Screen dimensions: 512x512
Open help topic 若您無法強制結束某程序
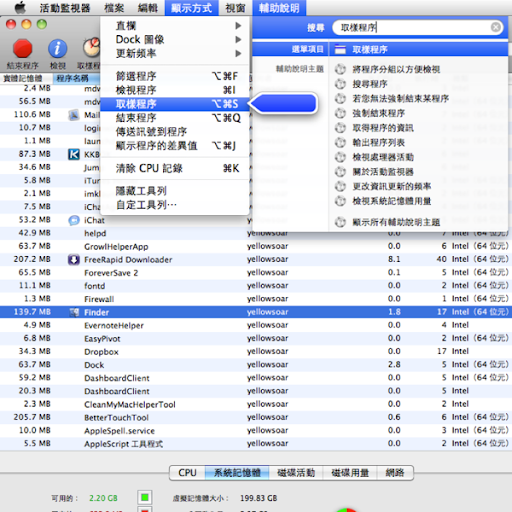401,99
